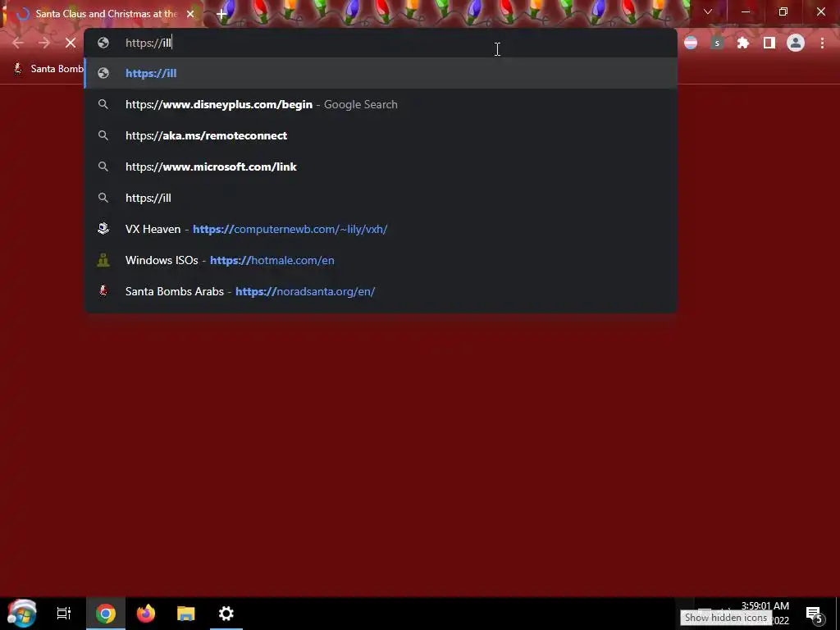Open a new tab with the plus button
The width and height of the screenshot is (840, 630).
click(x=221, y=14)
